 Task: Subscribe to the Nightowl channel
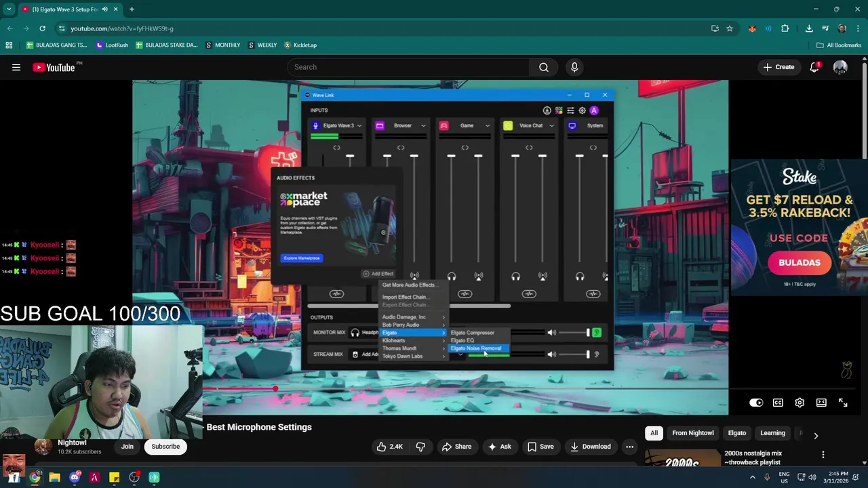coord(165,447)
